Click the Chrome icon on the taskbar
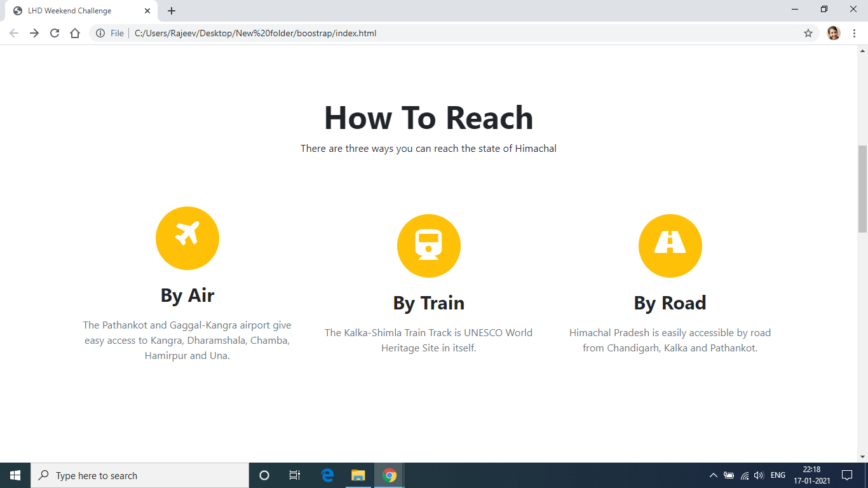The height and width of the screenshot is (488, 868). pyautogui.click(x=389, y=475)
